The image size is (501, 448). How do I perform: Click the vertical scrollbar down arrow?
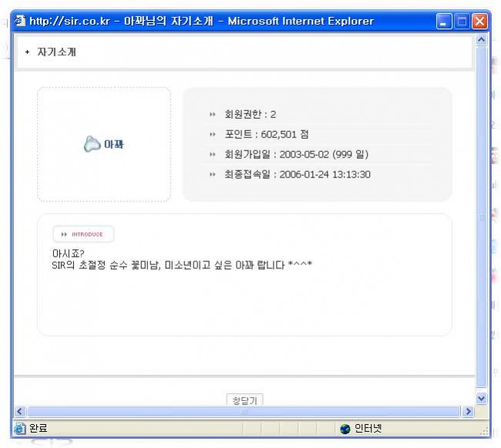[x=481, y=398]
